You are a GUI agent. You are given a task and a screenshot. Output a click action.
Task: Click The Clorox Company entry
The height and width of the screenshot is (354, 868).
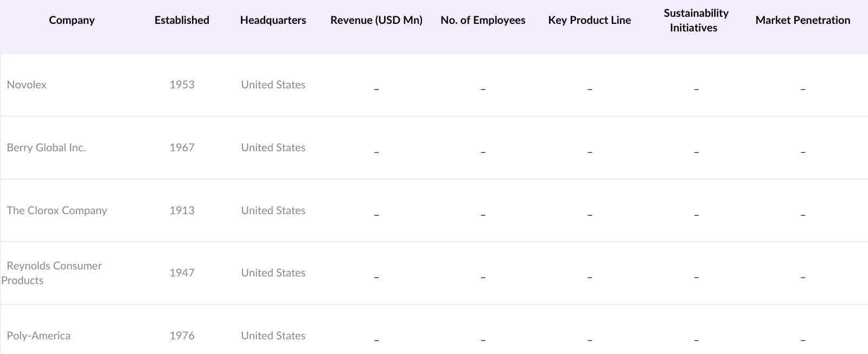pyautogui.click(x=56, y=211)
